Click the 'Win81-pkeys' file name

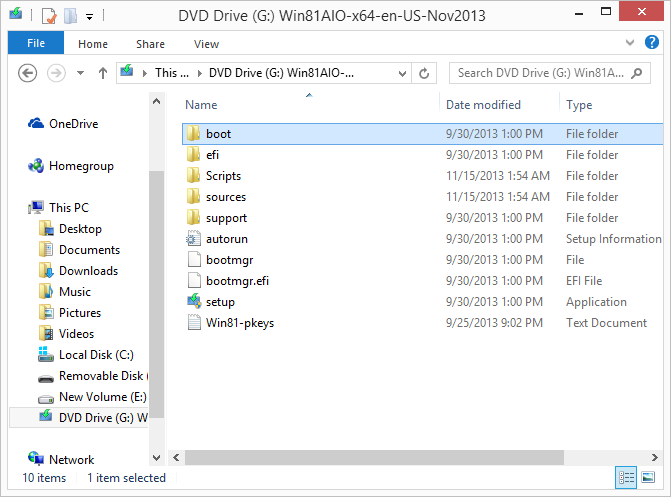click(x=240, y=323)
